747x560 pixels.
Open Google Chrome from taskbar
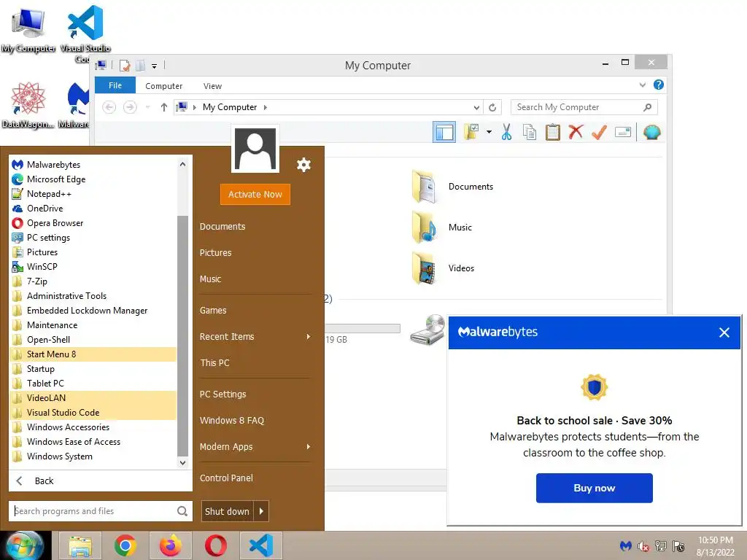click(125, 545)
